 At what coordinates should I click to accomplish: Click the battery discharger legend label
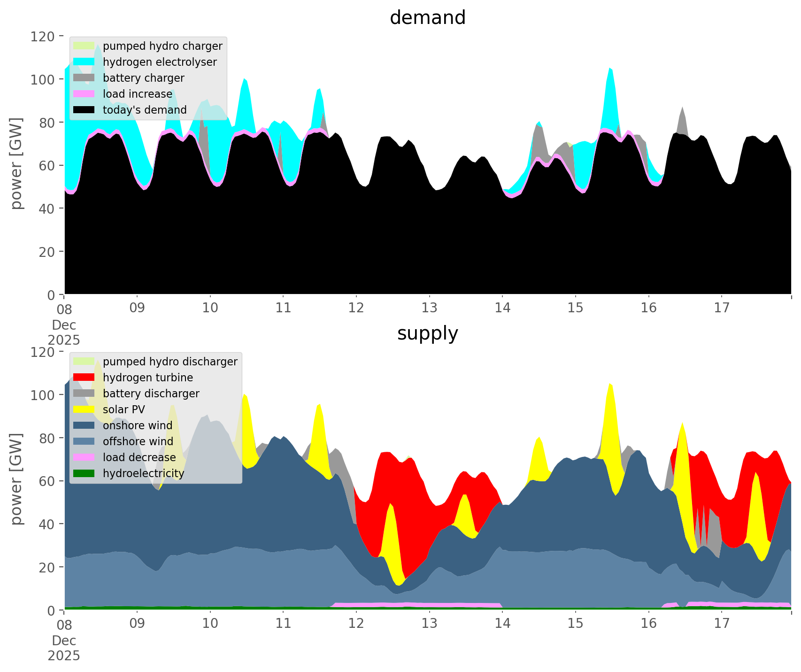coord(151,394)
